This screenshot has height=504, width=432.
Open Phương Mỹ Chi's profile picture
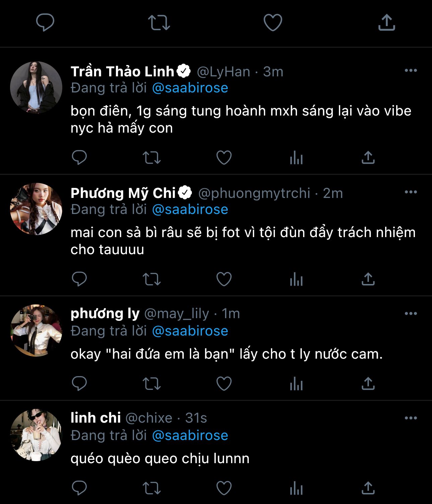click(x=36, y=209)
